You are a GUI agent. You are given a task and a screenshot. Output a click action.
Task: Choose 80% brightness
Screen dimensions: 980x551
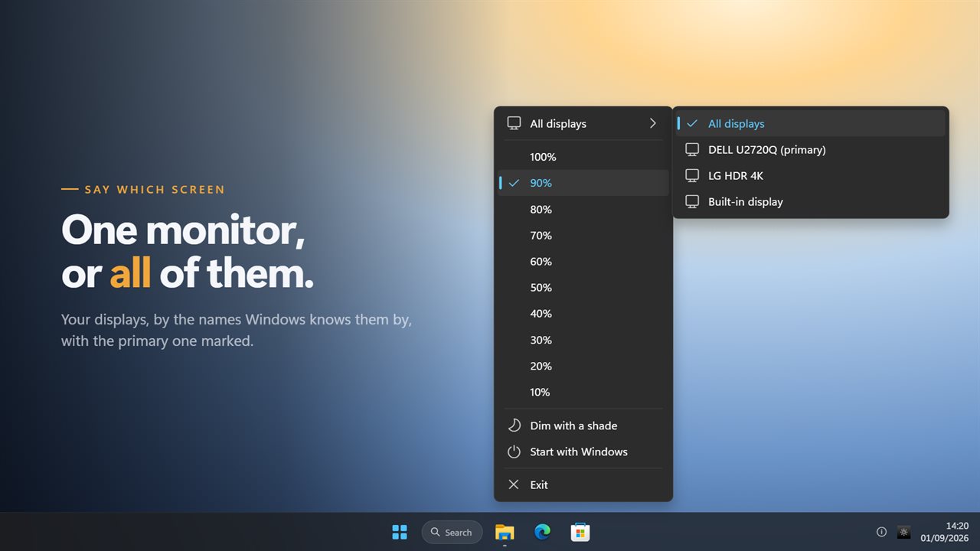click(x=583, y=209)
